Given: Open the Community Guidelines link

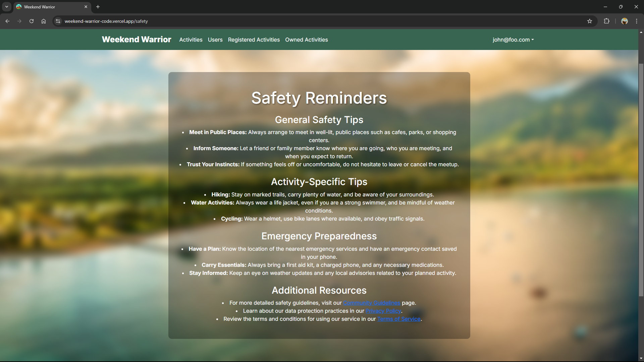Looking at the screenshot, I should [x=371, y=303].
